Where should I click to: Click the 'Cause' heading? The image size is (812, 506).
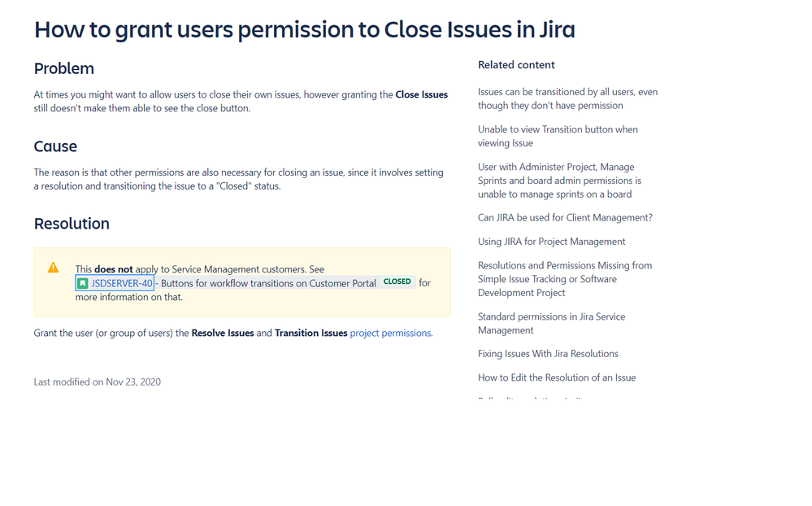coord(55,146)
